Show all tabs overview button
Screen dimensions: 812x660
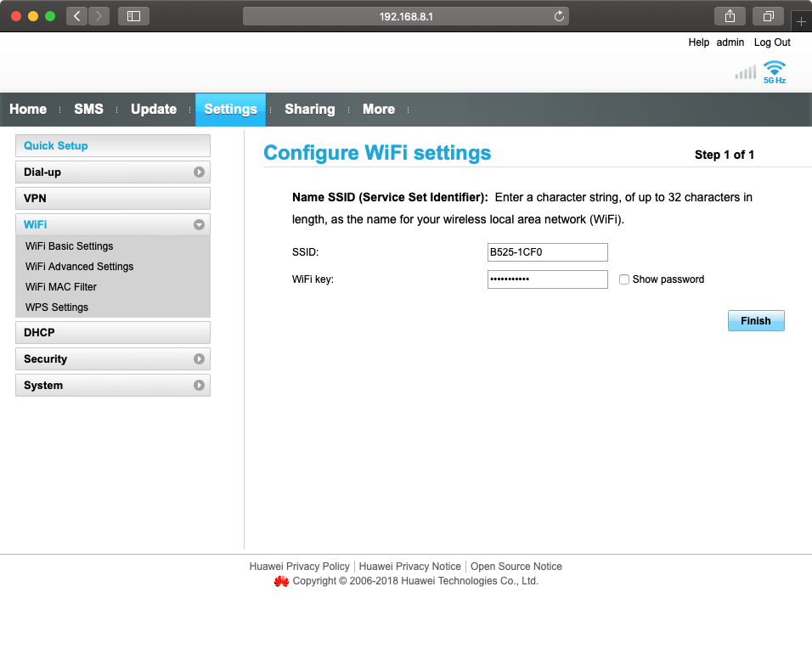tap(768, 16)
